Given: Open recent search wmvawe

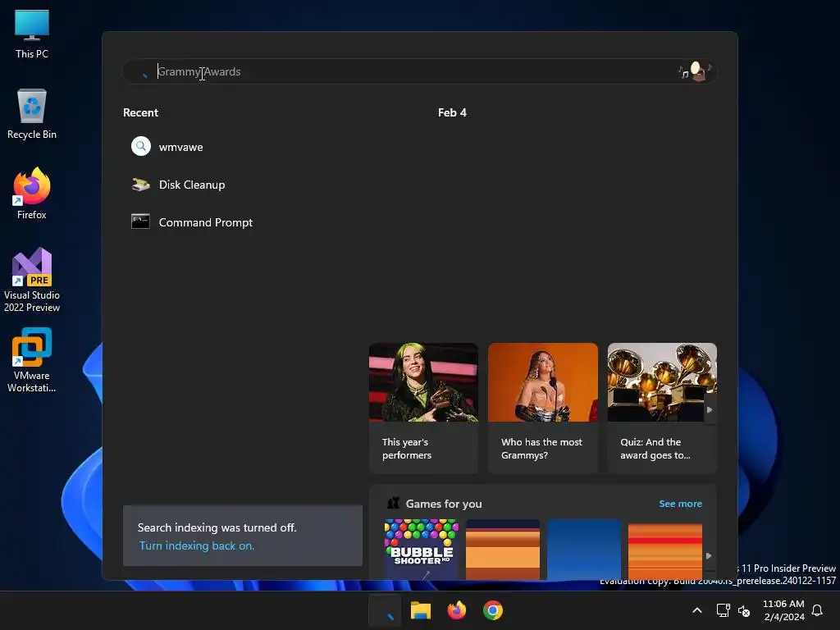Looking at the screenshot, I should tap(180, 147).
